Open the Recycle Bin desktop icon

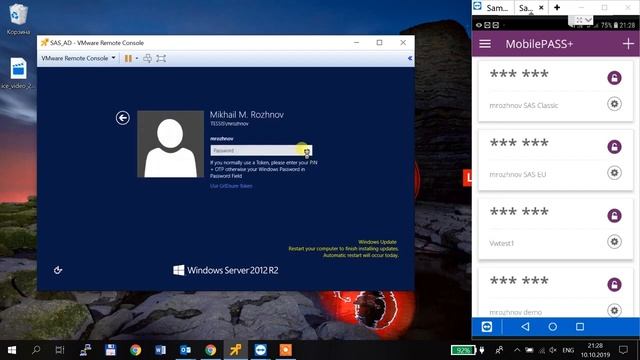[18, 20]
